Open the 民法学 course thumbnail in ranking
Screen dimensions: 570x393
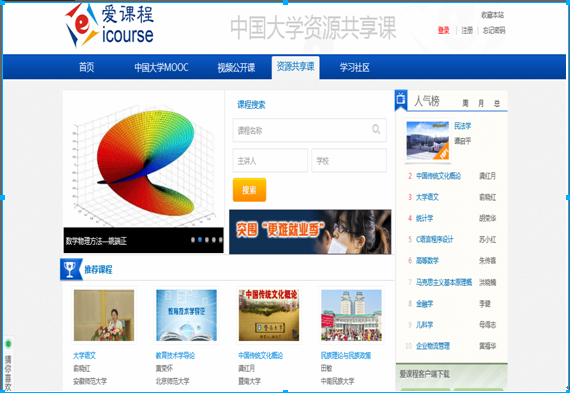pyautogui.click(x=428, y=141)
